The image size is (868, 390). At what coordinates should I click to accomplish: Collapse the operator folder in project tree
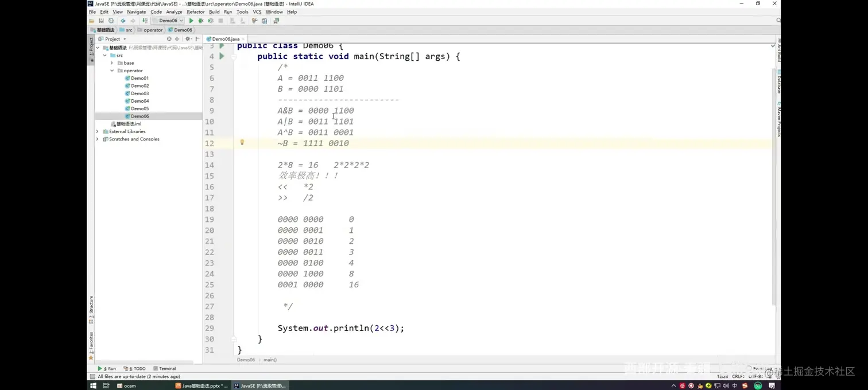click(x=113, y=71)
